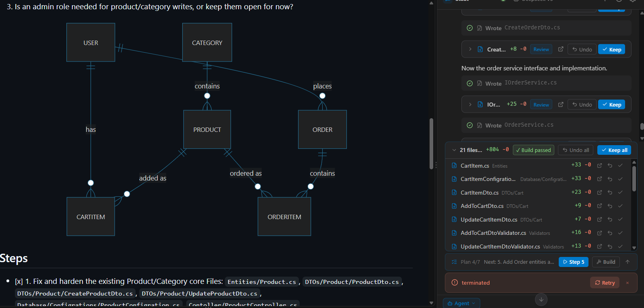644x308 pixels.
Task: Open CartItem.cs in editor via external-link icon
Action: pyautogui.click(x=599, y=165)
